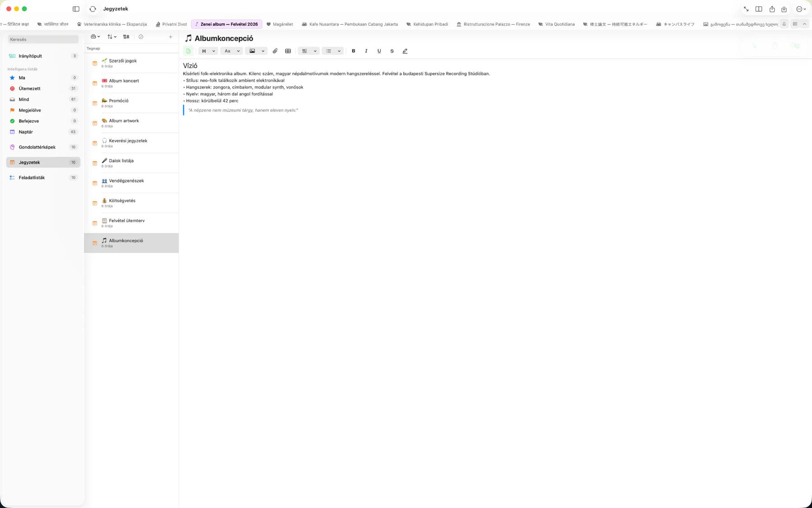Click the import download icon
The image size is (812, 508).
784,9
